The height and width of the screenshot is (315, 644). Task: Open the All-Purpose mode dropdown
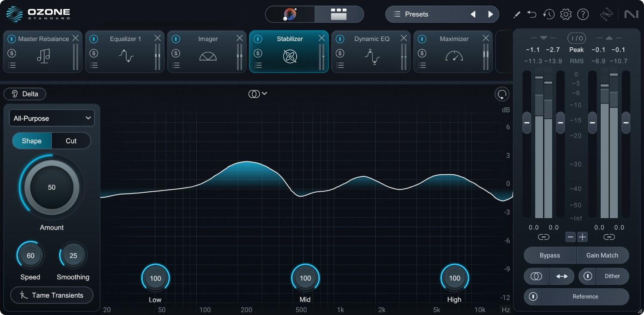pos(52,118)
